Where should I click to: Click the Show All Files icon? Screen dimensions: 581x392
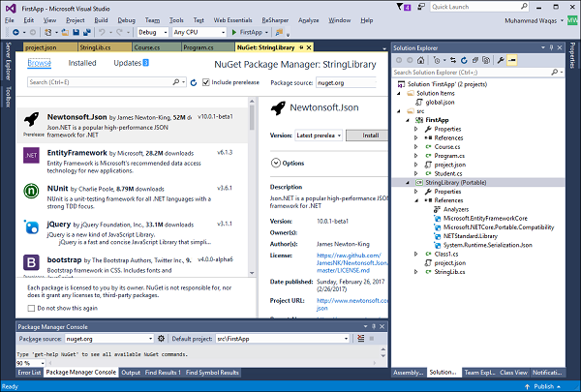coord(486,60)
